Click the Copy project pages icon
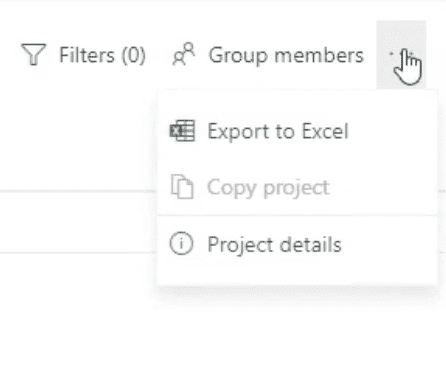446x366 pixels. coord(182,187)
